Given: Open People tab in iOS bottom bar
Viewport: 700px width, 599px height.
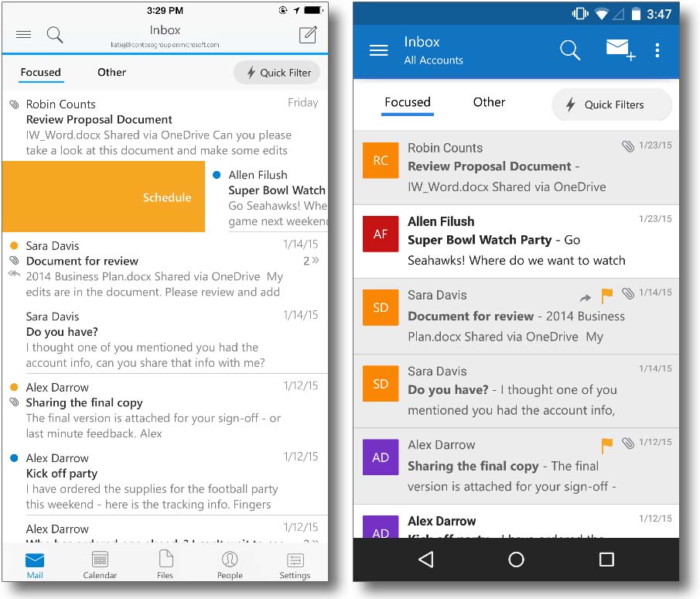Looking at the screenshot, I should [x=230, y=565].
